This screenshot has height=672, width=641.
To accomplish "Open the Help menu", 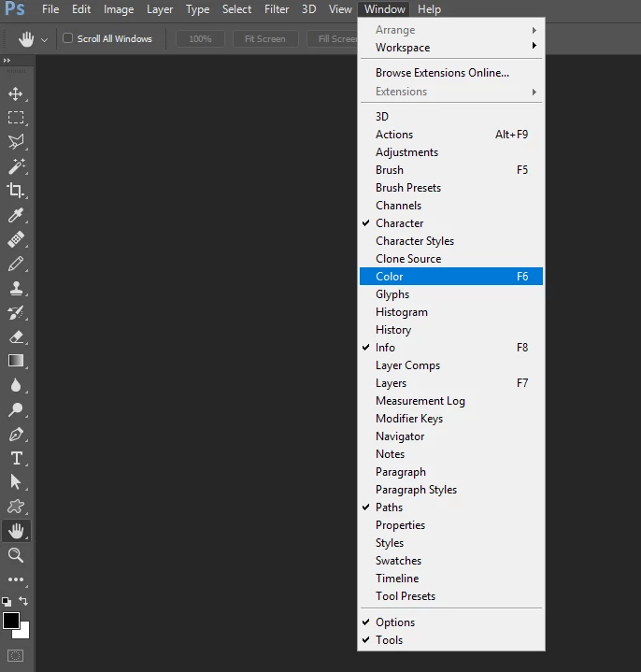I will click(429, 9).
